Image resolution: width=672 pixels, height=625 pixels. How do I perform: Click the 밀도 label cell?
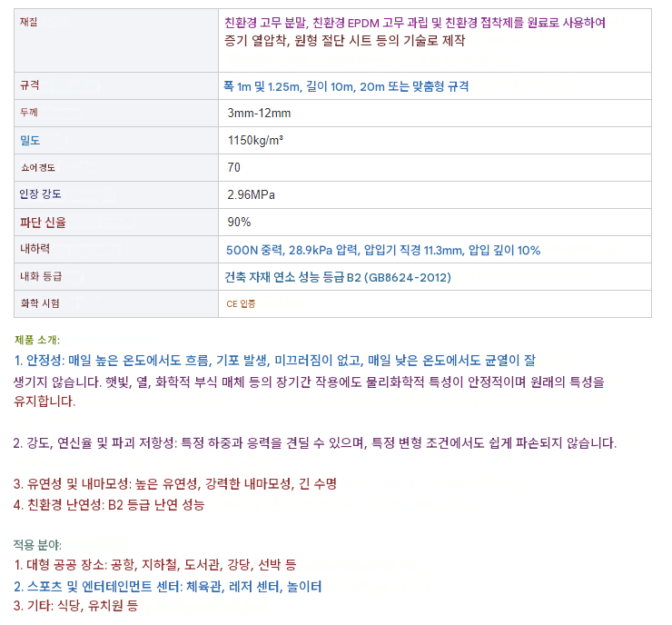pos(116,140)
